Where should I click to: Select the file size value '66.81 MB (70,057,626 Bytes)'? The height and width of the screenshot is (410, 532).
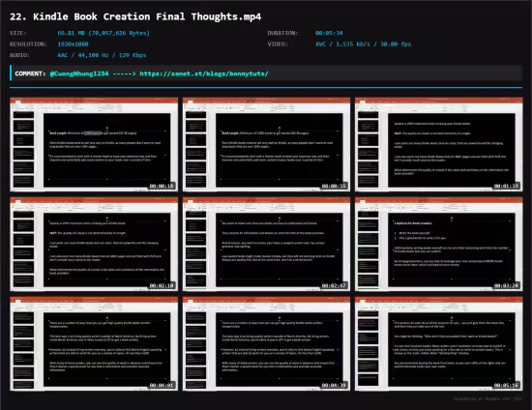tap(103, 33)
